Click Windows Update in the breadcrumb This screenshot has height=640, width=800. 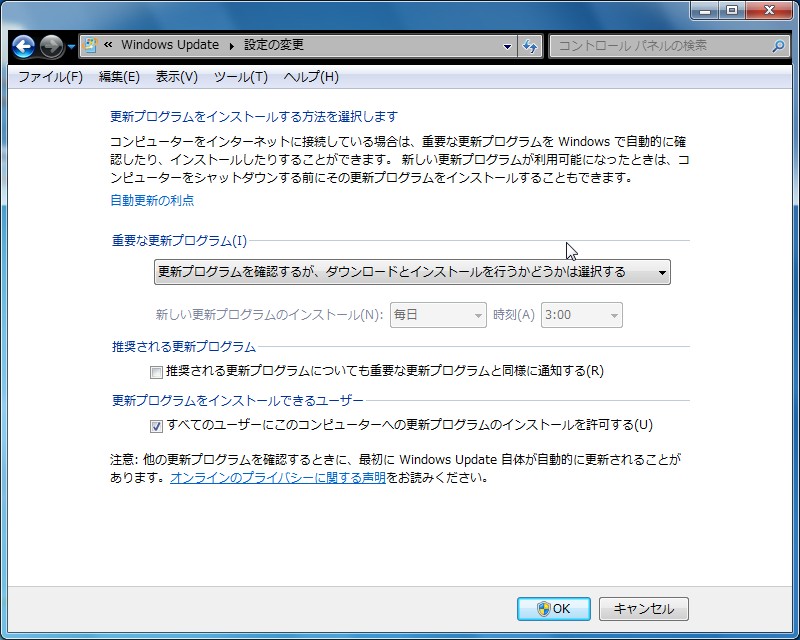point(170,45)
